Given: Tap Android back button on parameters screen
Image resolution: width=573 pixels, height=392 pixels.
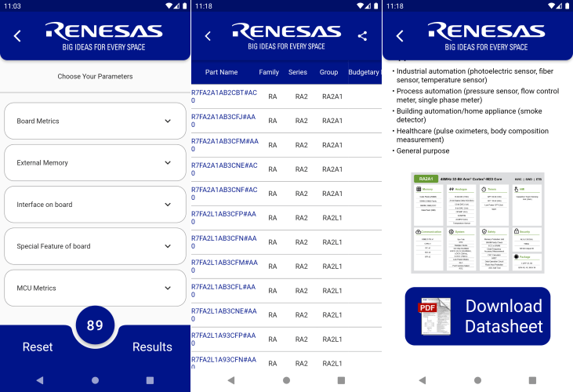Looking at the screenshot, I should [40, 380].
